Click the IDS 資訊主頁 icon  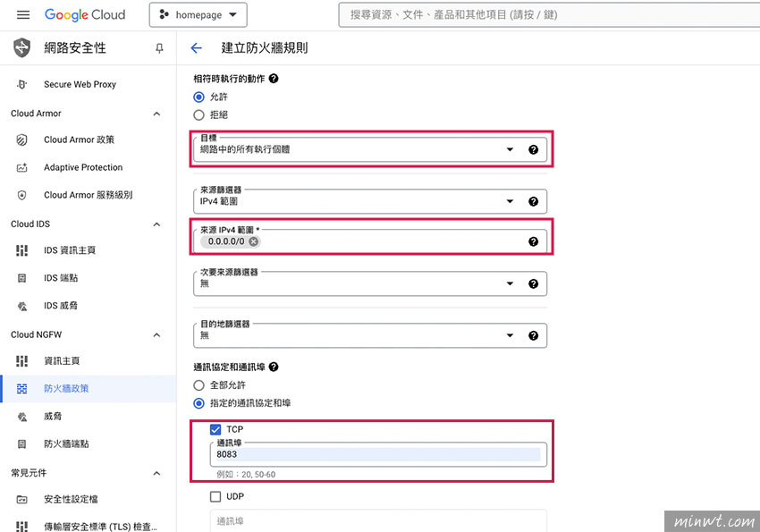21,250
